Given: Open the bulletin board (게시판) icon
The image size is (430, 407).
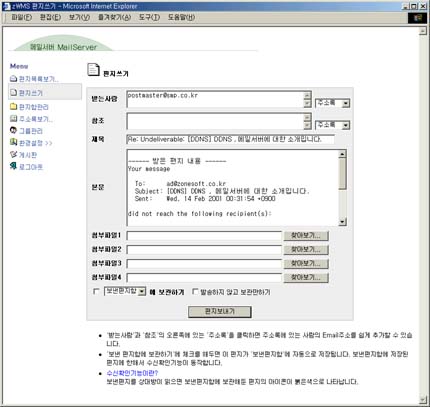Looking at the screenshot, I should pos(13,155).
